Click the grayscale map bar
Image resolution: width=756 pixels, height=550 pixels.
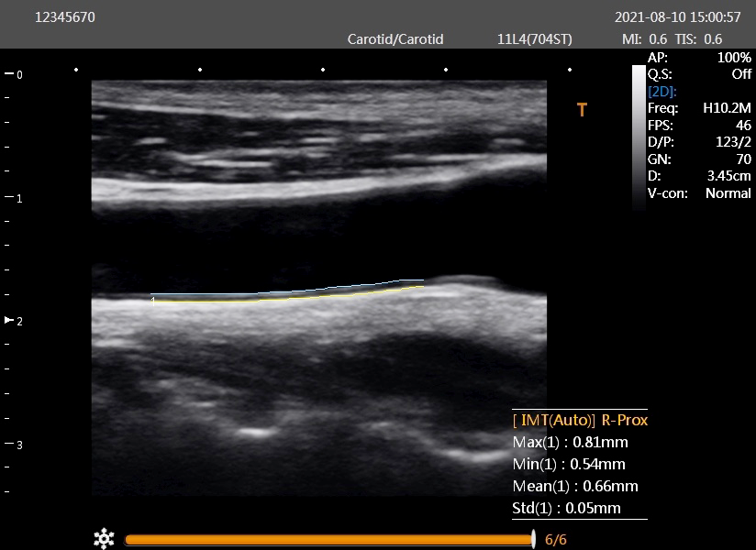pos(639,137)
